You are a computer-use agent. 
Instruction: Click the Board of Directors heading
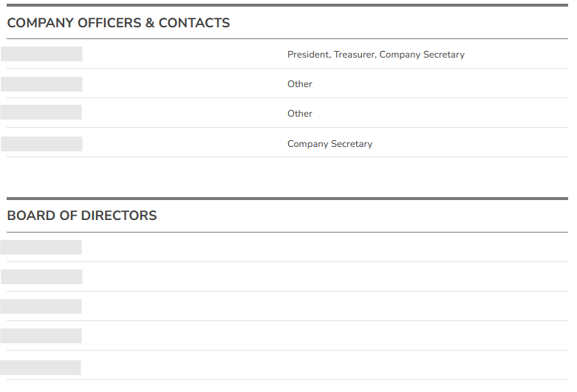coord(82,216)
